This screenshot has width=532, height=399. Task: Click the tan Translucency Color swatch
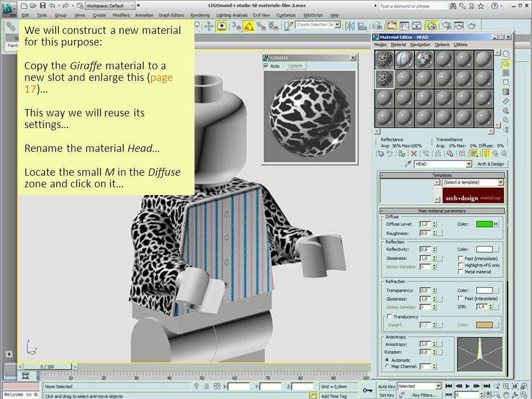pos(484,325)
